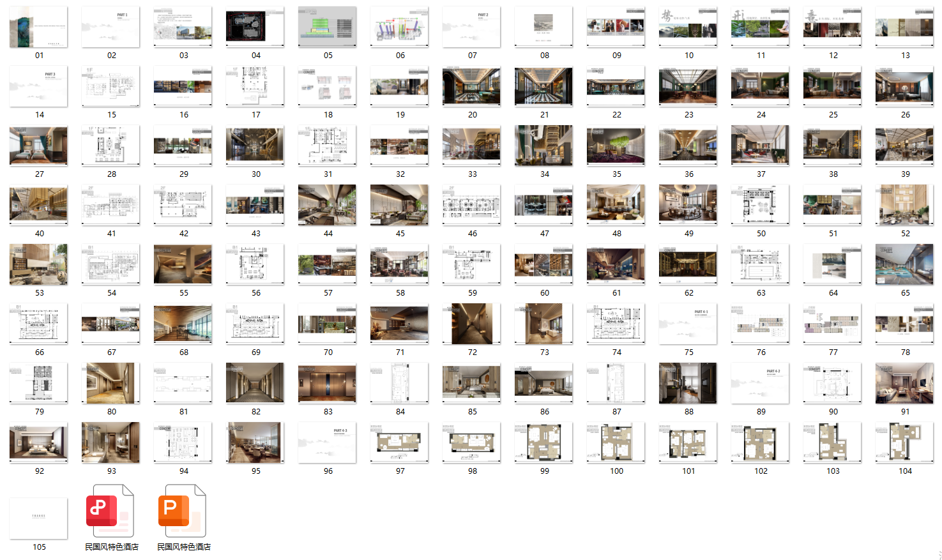Click the swimming pool render thumbnail 65

coord(904,264)
